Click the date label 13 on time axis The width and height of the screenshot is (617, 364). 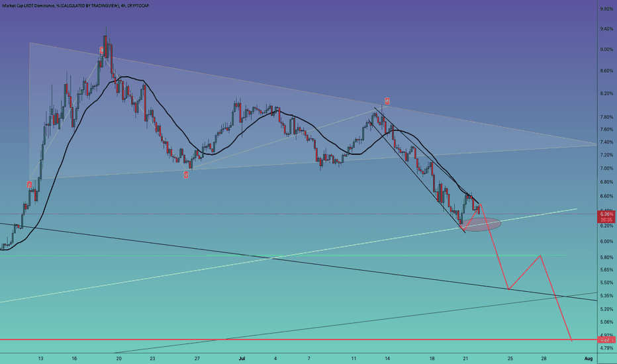point(40,359)
